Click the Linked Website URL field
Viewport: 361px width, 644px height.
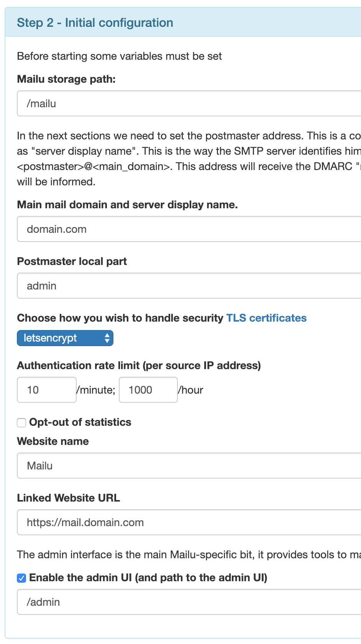pos(189,522)
